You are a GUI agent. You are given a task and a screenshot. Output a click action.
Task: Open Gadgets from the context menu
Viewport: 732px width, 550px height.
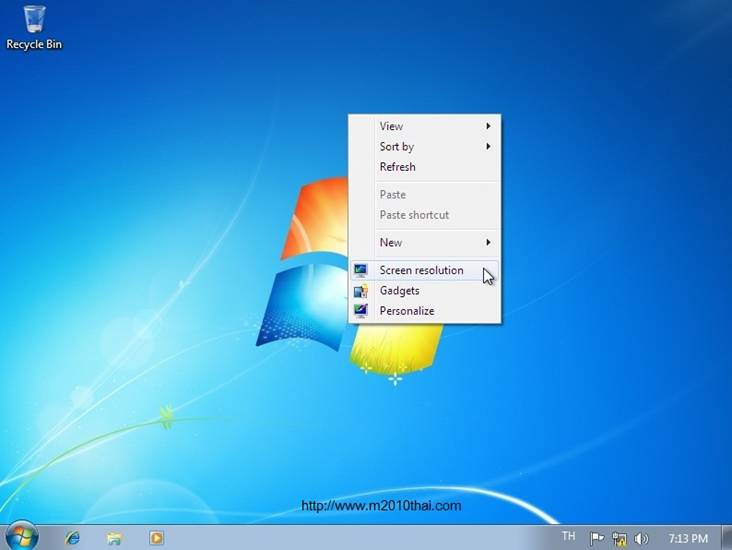click(424, 290)
